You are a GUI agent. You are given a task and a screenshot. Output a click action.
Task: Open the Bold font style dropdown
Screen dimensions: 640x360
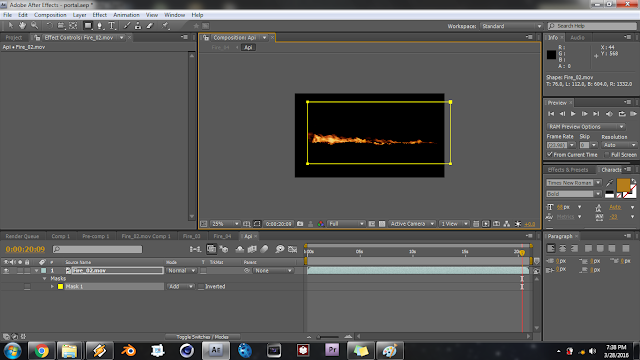pyautogui.click(x=573, y=194)
